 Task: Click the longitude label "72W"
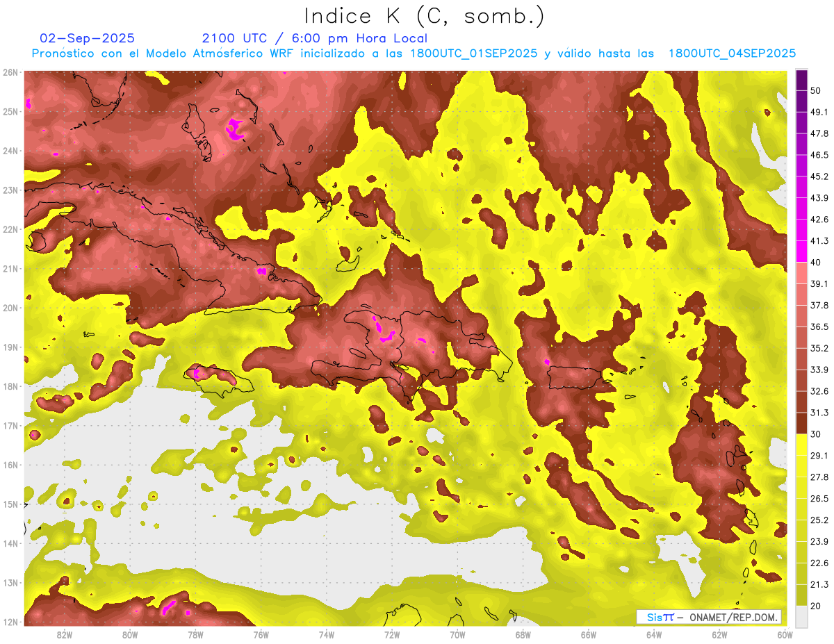click(x=392, y=635)
